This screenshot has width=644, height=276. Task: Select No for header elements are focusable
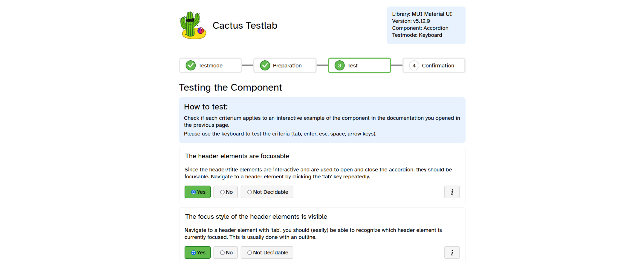pyautogui.click(x=226, y=192)
